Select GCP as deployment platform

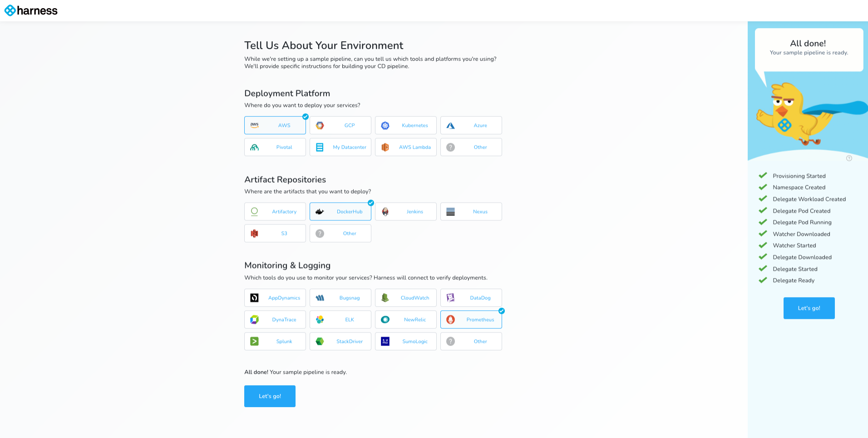(x=340, y=125)
